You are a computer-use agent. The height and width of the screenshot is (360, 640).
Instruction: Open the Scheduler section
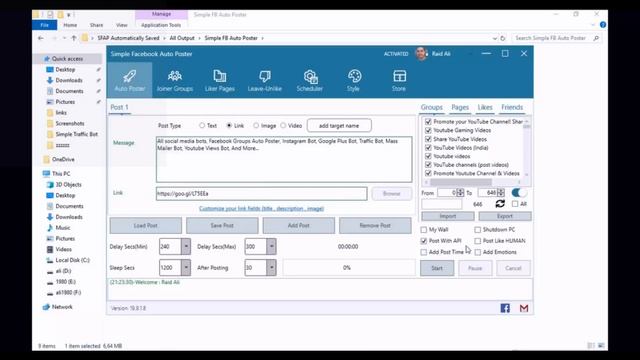309,80
